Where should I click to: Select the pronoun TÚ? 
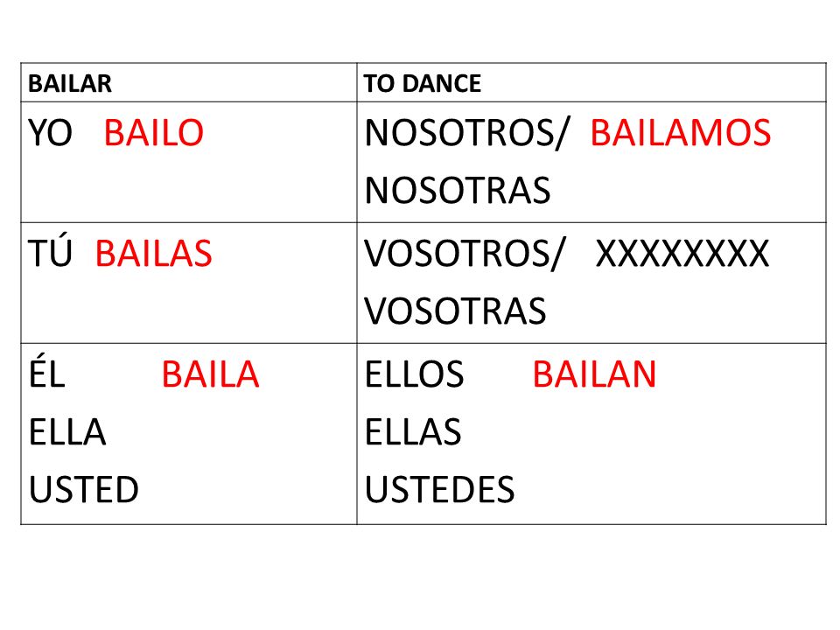(50, 251)
